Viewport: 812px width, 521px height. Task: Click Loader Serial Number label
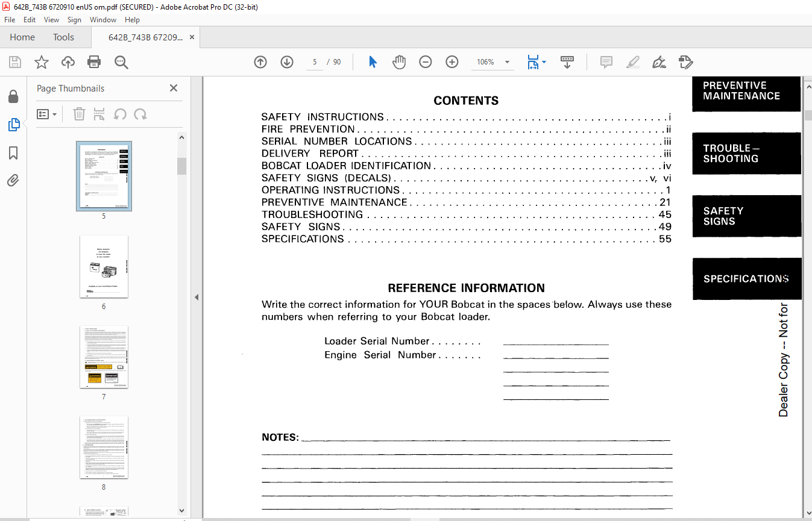click(377, 341)
